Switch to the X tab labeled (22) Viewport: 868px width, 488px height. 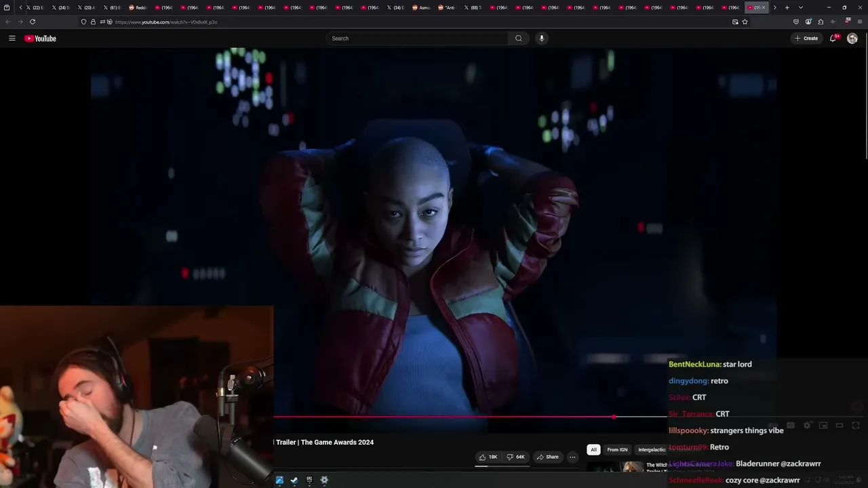35,7
